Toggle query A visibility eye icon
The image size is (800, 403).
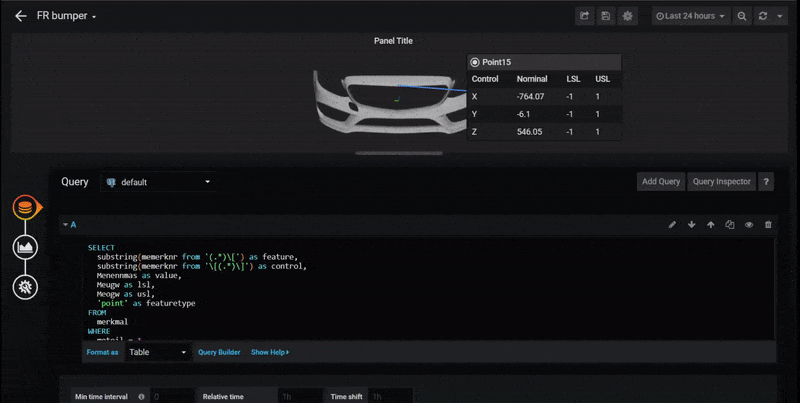(x=749, y=224)
